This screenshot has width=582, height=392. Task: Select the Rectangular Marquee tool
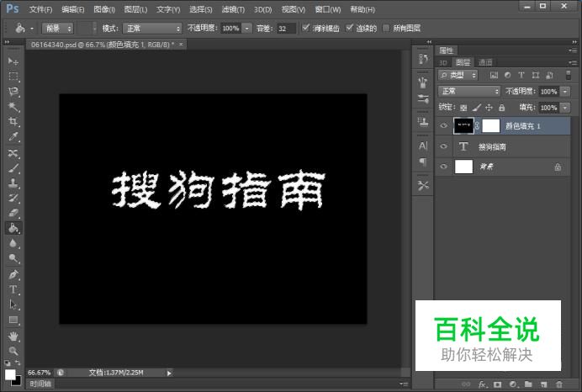pos(13,77)
